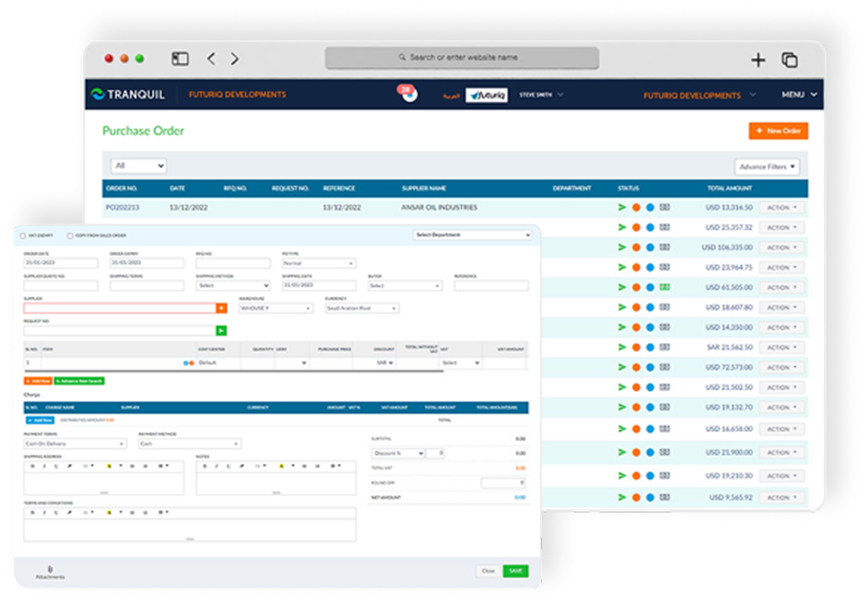Click the green SAVE button

pos(515,571)
